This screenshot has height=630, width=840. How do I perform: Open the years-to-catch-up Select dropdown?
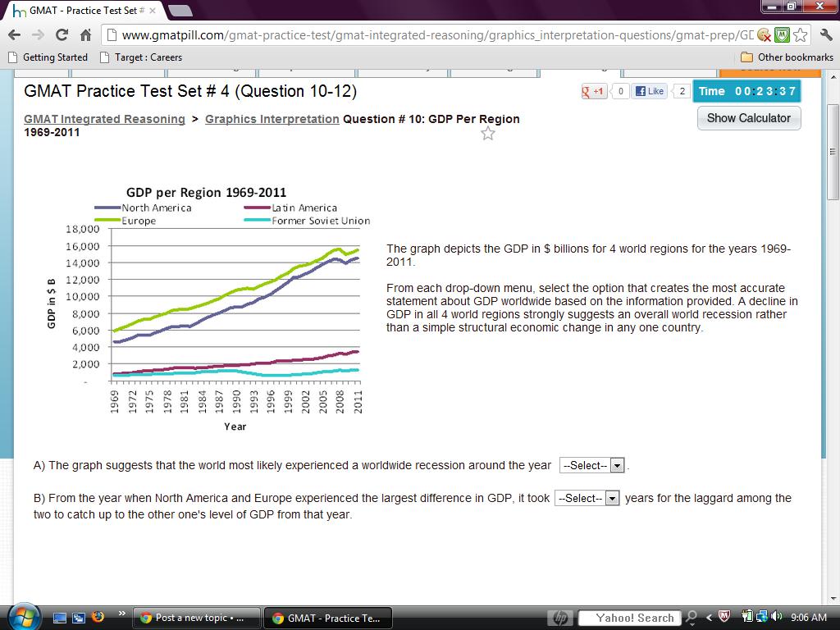587,498
